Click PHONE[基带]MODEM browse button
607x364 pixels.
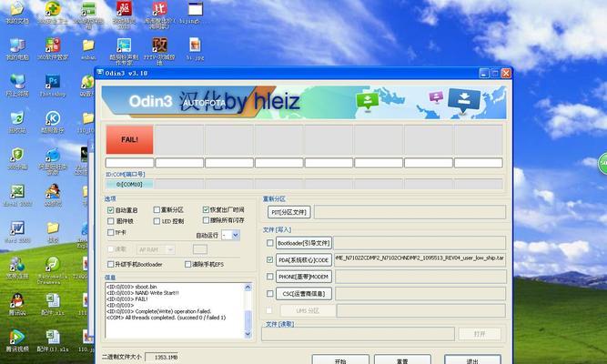point(304,277)
